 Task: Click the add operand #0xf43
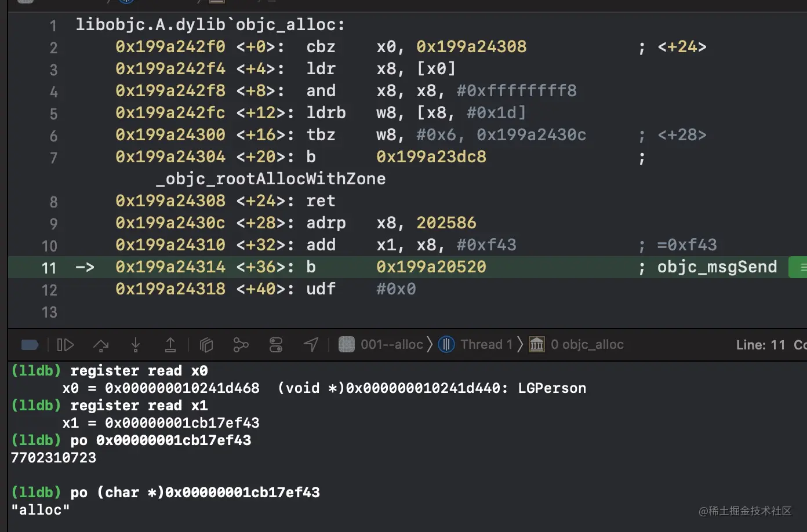click(x=486, y=245)
